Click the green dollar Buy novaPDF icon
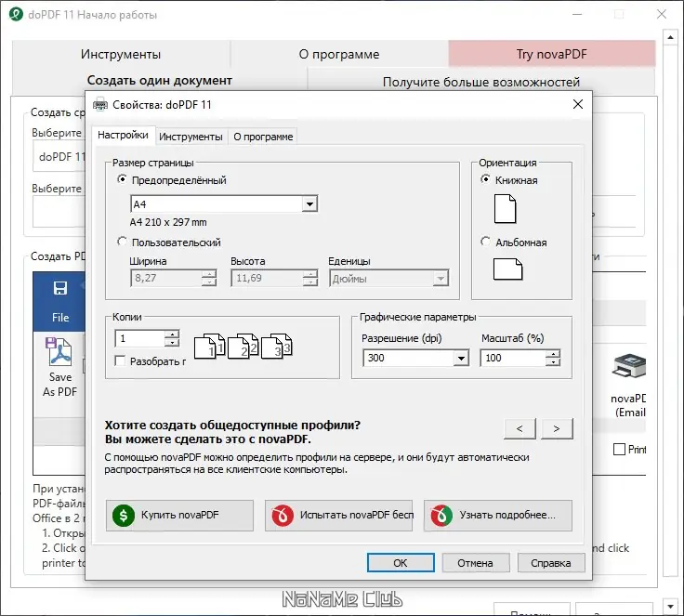The height and width of the screenshot is (616, 684). (x=124, y=516)
